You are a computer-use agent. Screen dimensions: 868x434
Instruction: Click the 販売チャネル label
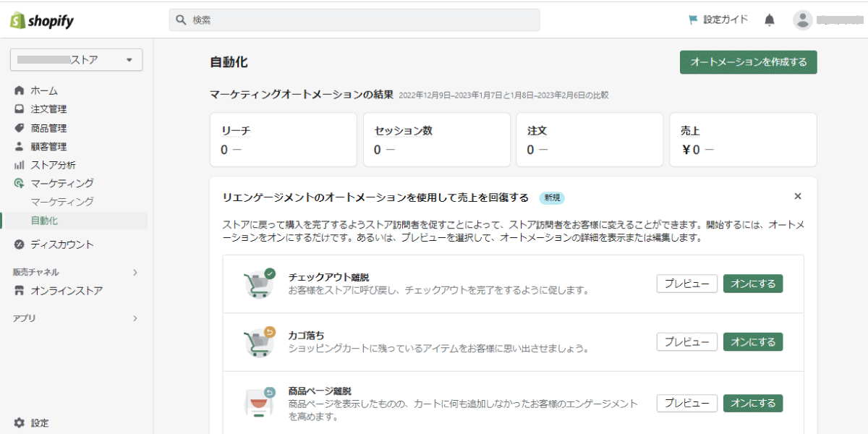tap(36, 273)
